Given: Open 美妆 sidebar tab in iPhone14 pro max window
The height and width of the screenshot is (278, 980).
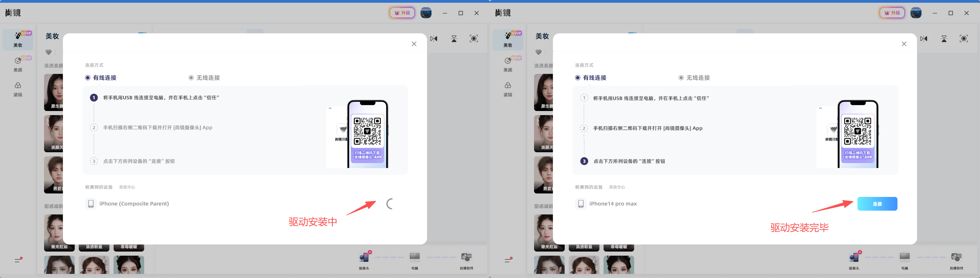Looking at the screenshot, I should [x=508, y=40].
